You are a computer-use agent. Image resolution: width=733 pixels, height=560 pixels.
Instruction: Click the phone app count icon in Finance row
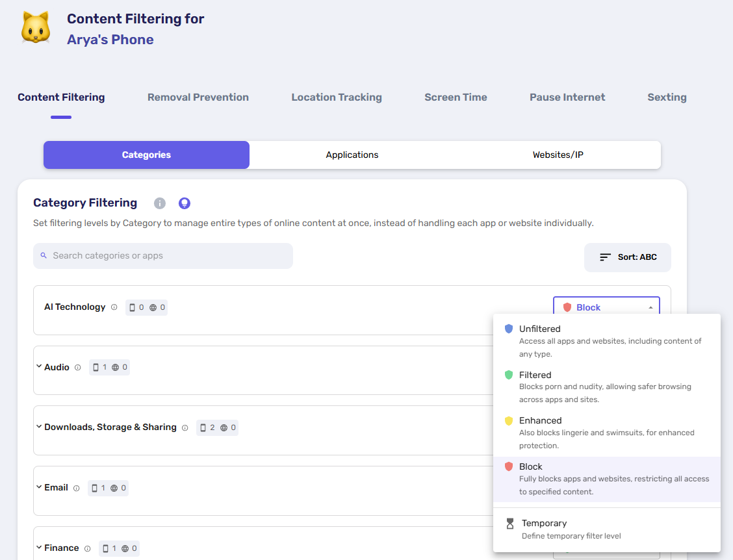click(106, 548)
